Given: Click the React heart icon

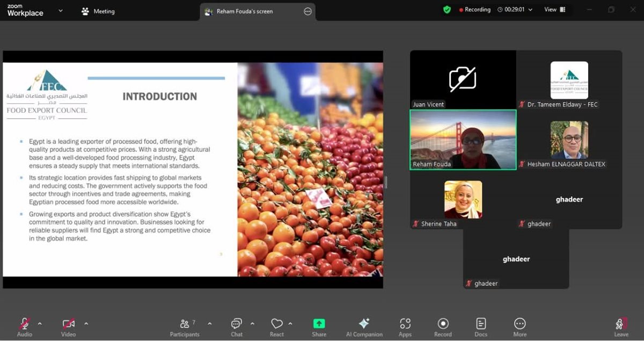Looking at the screenshot, I should point(276,327).
